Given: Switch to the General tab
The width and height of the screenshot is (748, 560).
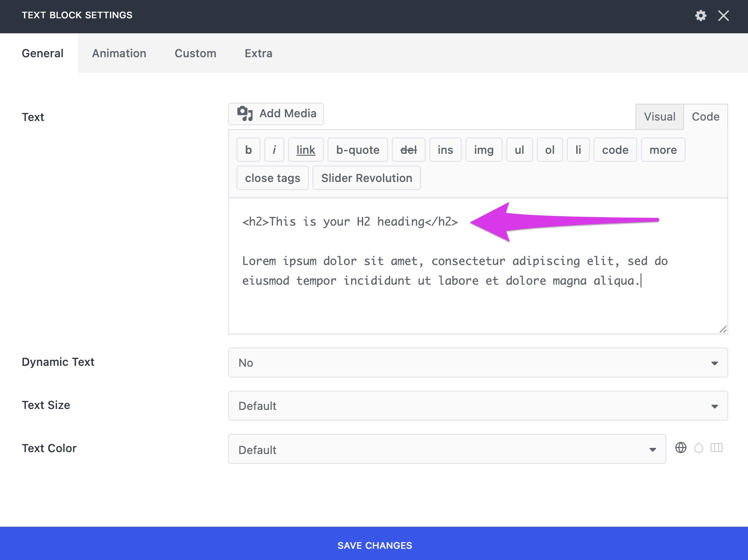Looking at the screenshot, I should (39, 53).
